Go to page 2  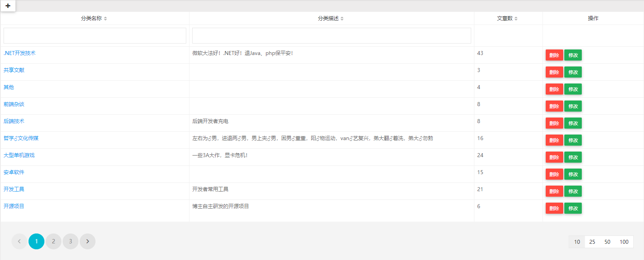pyautogui.click(x=54, y=241)
